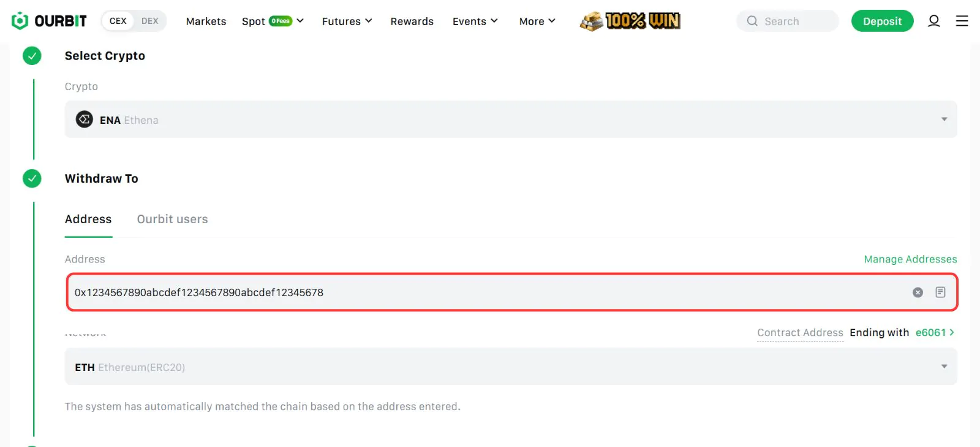Click the paste address book icon
Image resolution: width=980 pixels, height=447 pixels.
pos(940,292)
